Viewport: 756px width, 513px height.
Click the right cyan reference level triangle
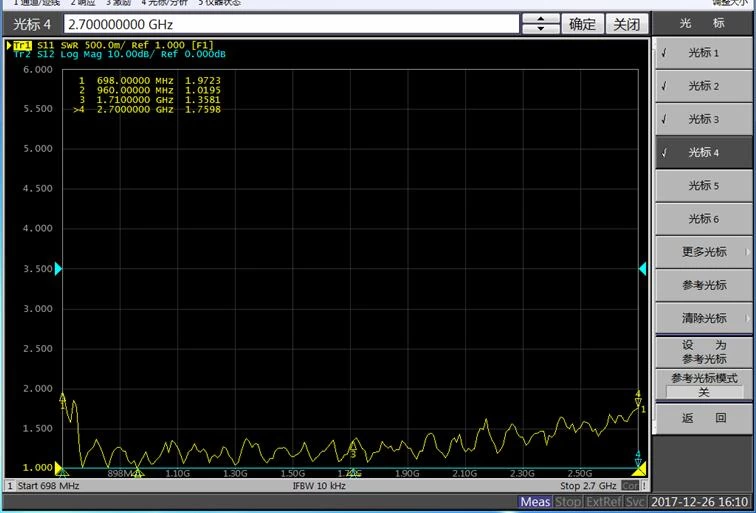coord(642,269)
